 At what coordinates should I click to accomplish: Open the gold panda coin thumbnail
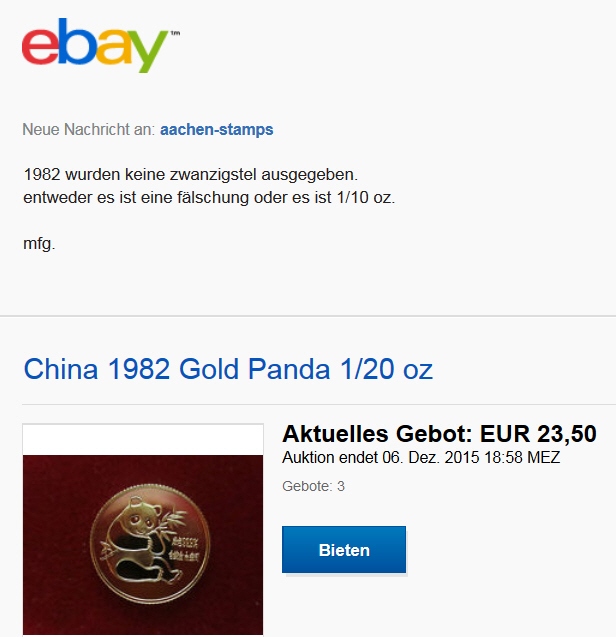click(x=143, y=530)
